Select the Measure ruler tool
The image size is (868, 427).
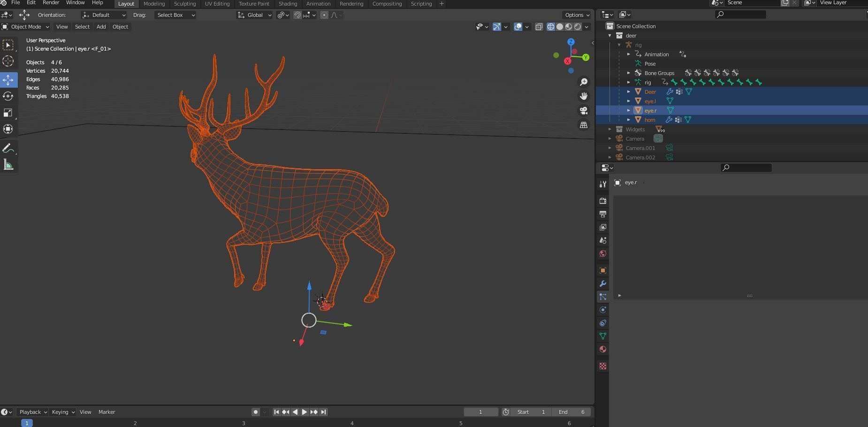tap(8, 165)
